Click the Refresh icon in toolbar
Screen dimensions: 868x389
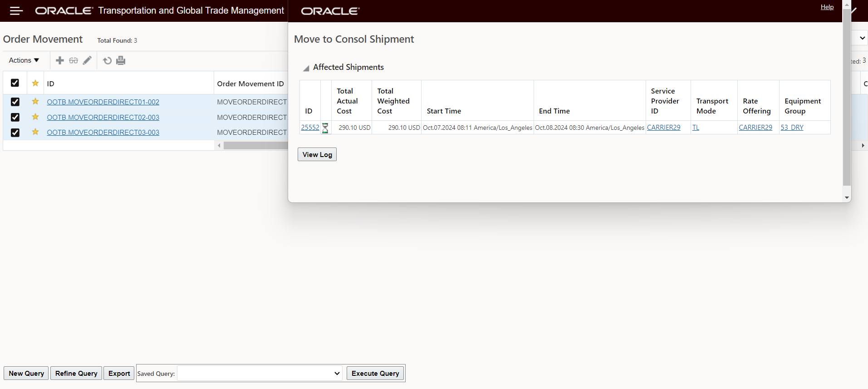107,60
